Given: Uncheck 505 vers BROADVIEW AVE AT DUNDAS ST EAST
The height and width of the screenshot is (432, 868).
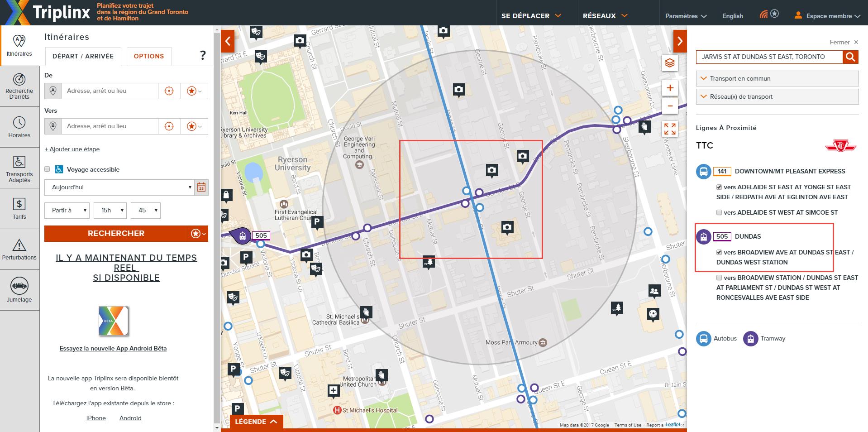Looking at the screenshot, I should tap(719, 252).
